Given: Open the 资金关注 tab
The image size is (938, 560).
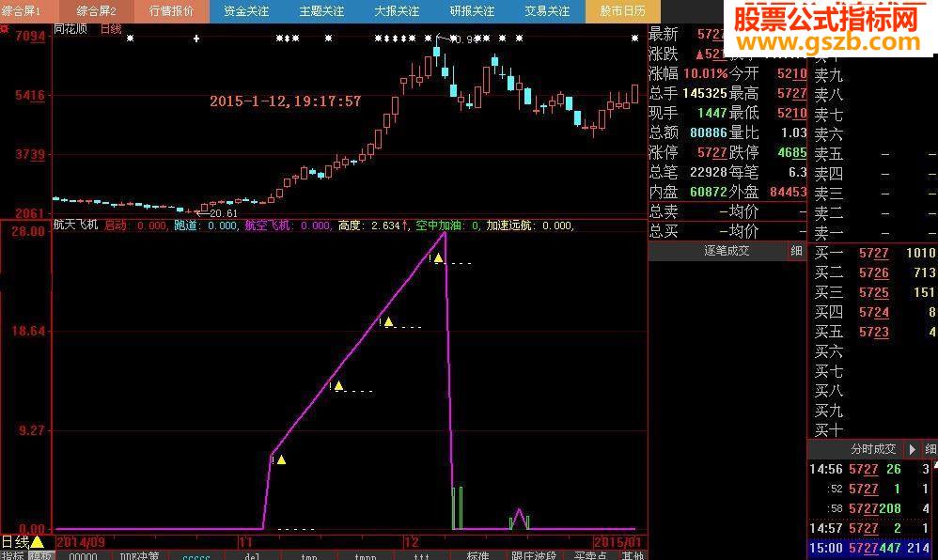Looking at the screenshot, I should (246, 10).
